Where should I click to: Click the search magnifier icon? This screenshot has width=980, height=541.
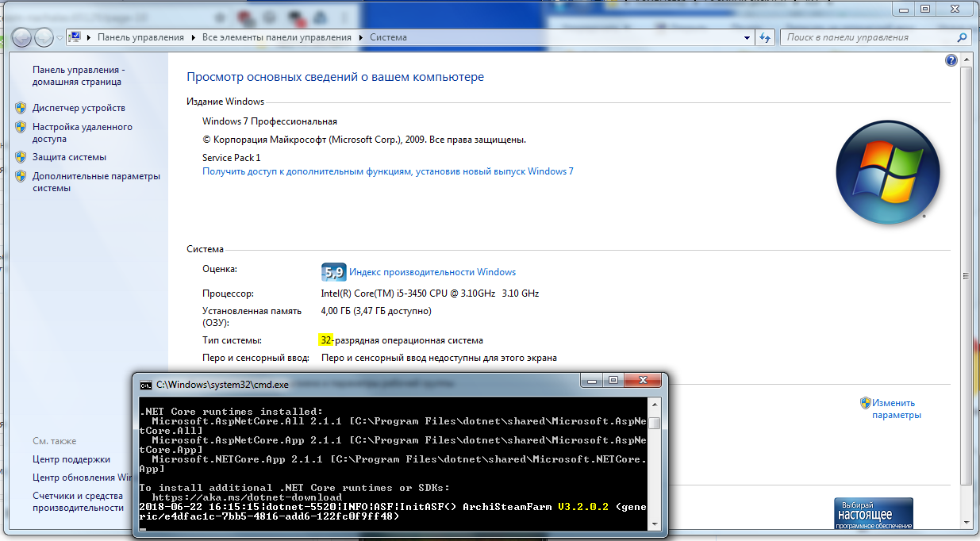pyautogui.click(x=962, y=37)
